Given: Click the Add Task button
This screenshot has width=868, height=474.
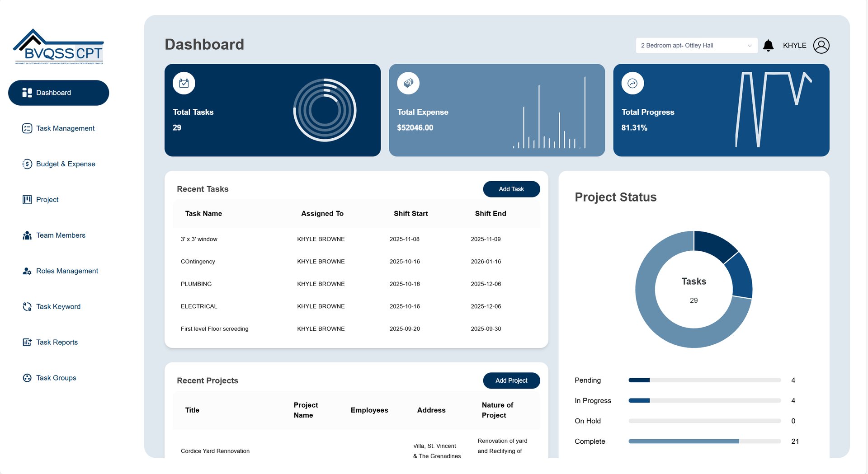Looking at the screenshot, I should pos(511,189).
